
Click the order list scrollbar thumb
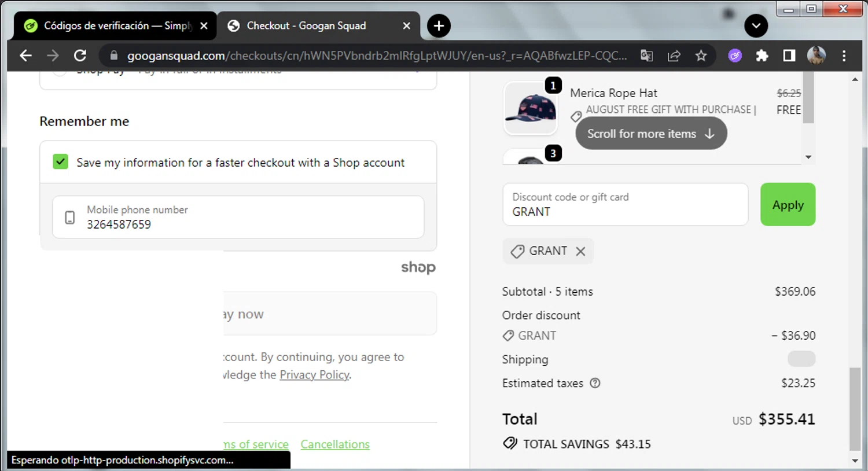(x=808, y=98)
